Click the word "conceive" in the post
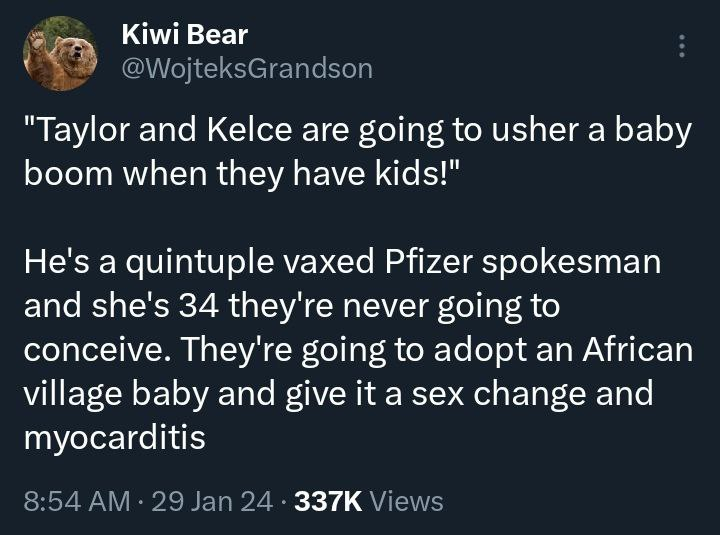Screen dimensions: 720x535 click(100, 351)
